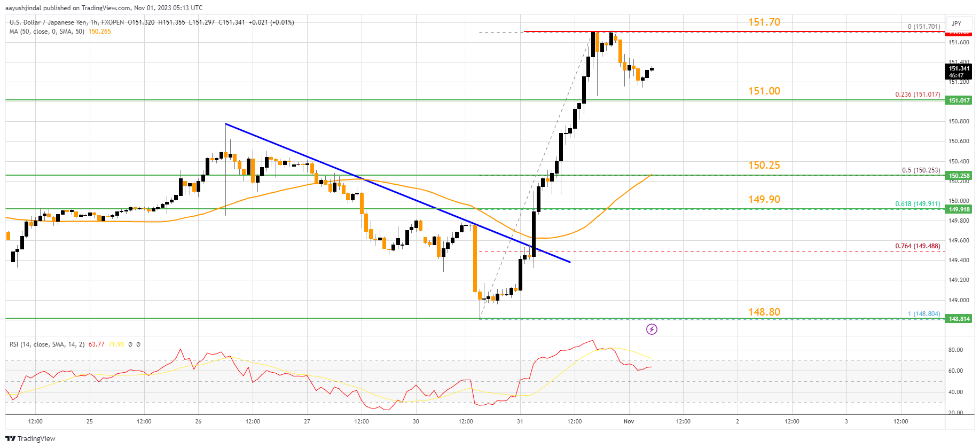The image size is (980, 448).
Task: Click the RSI axis label 60.00
Action: pyautogui.click(x=955, y=371)
